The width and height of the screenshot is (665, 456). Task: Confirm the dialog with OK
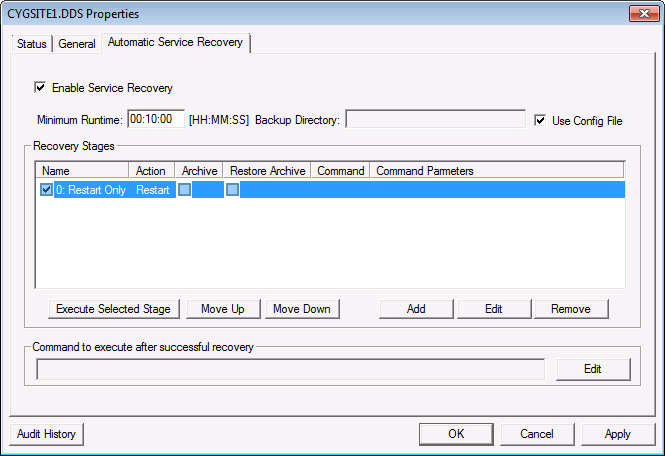tap(456, 434)
